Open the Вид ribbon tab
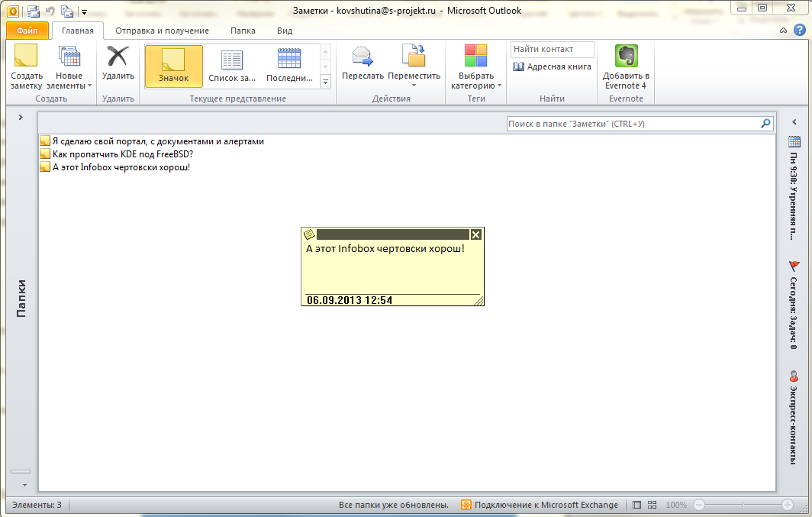 click(285, 31)
